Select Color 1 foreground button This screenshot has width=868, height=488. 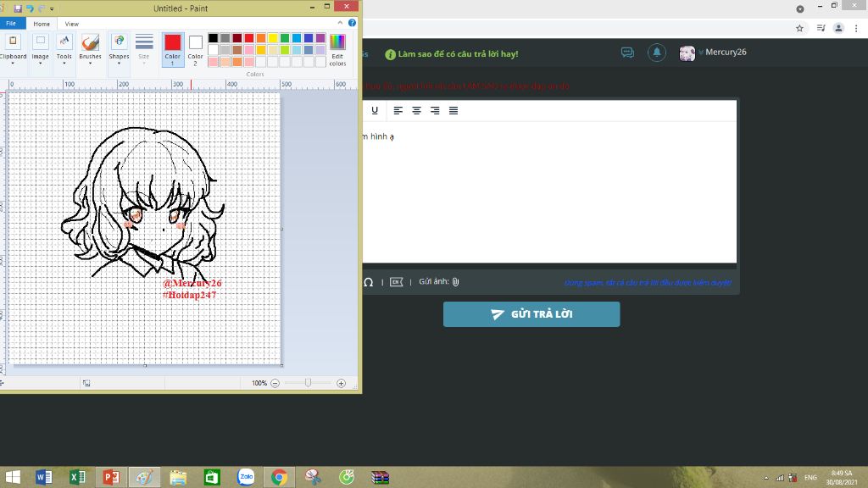pos(173,49)
